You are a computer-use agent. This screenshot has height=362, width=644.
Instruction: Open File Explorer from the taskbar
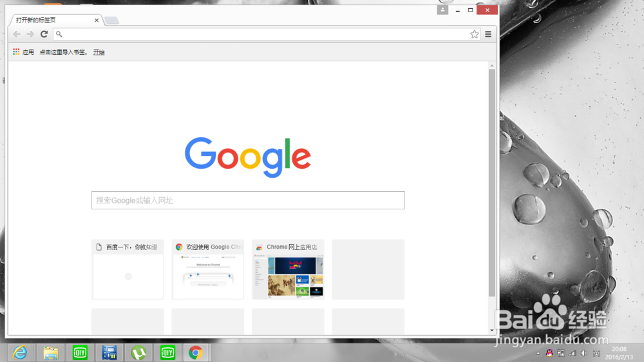tap(50, 352)
